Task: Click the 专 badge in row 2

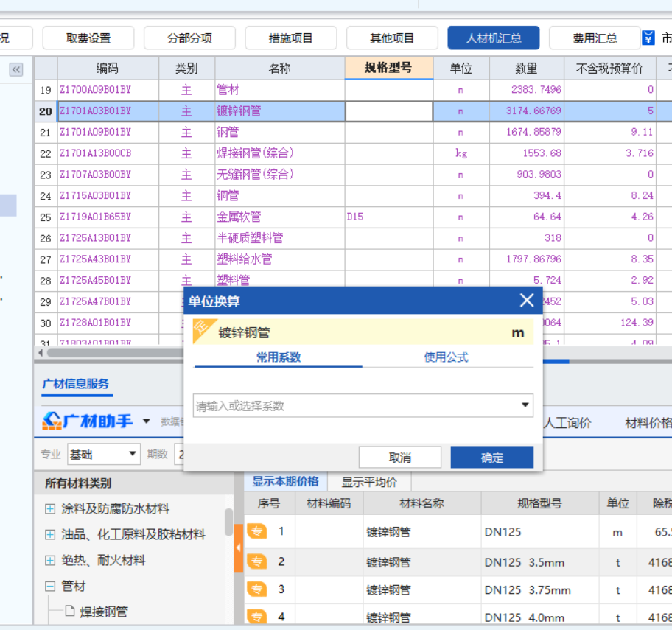Action: click(x=257, y=561)
